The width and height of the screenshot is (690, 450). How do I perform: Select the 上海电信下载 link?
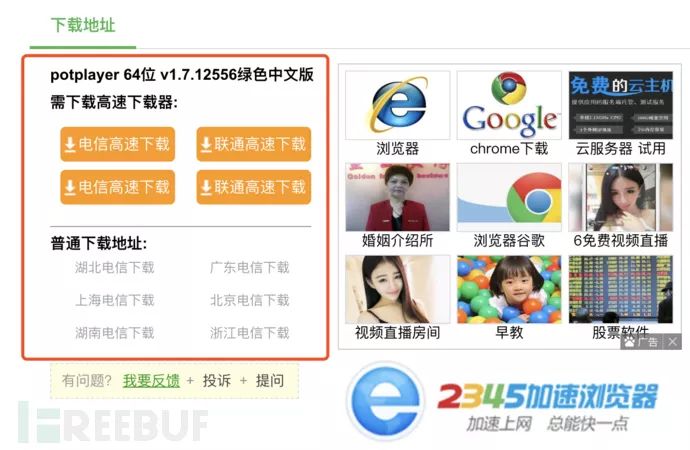pyautogui.click(x=114, y=300)
